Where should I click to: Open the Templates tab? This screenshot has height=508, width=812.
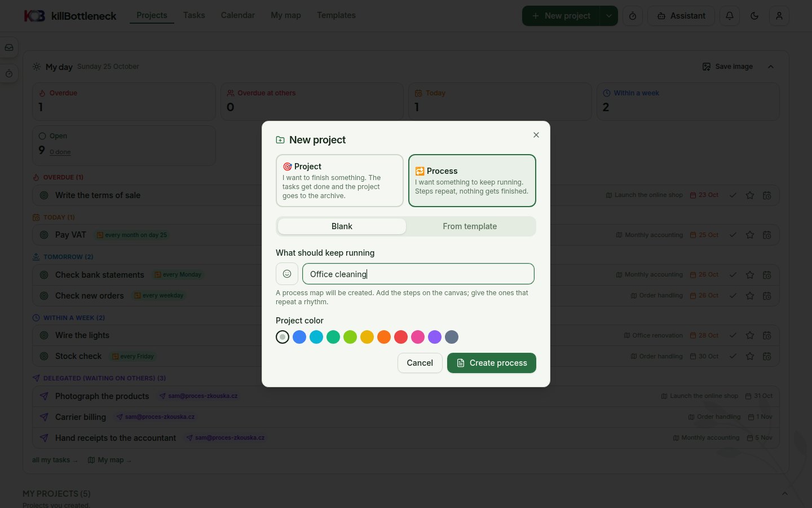[x=336, y=15]
